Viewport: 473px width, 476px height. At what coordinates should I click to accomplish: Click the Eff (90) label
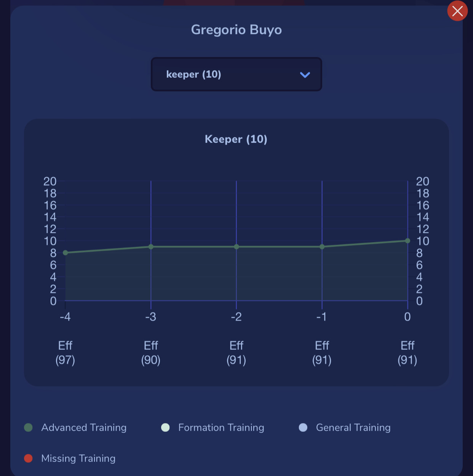(151, 353)
